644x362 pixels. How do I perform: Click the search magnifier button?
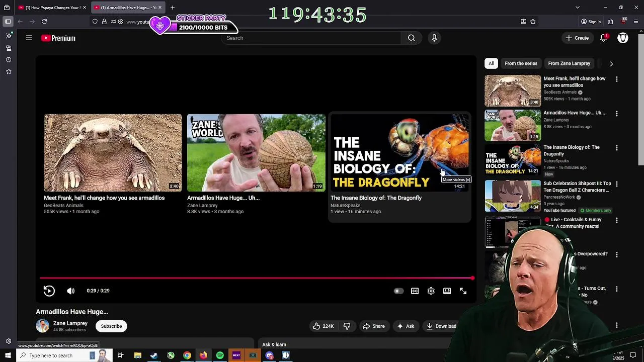pos(412,38)
